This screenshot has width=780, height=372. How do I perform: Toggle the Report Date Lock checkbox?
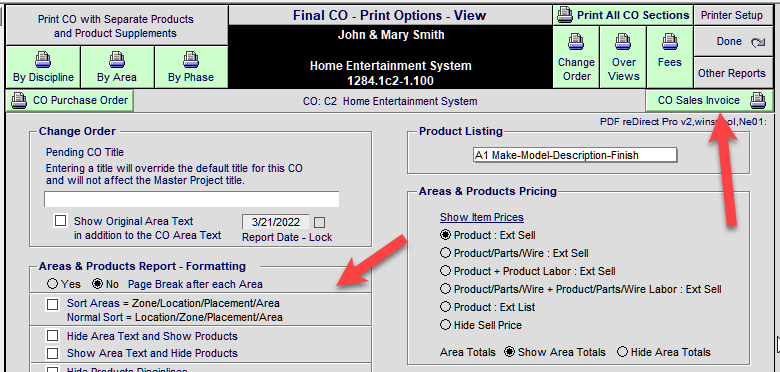320,222
